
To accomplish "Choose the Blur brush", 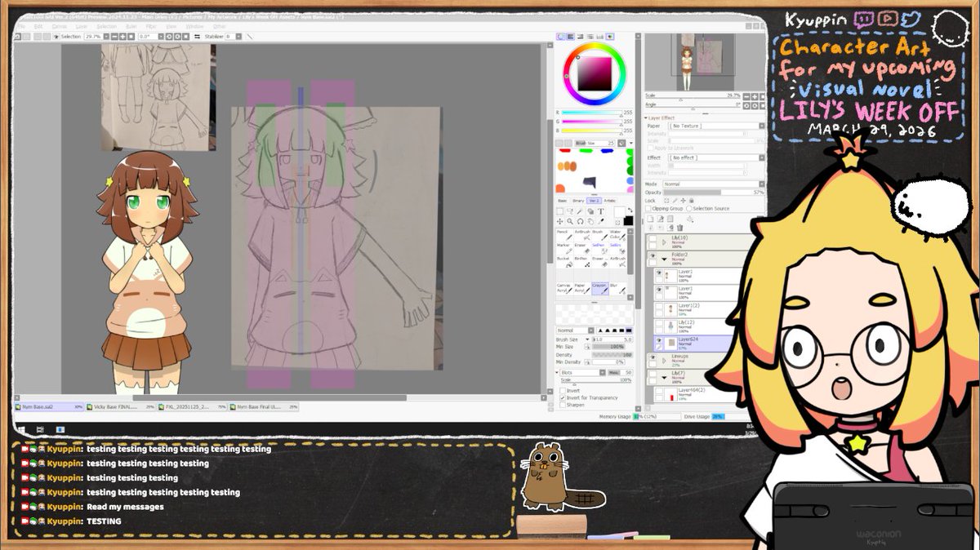I will pos(617,289).
